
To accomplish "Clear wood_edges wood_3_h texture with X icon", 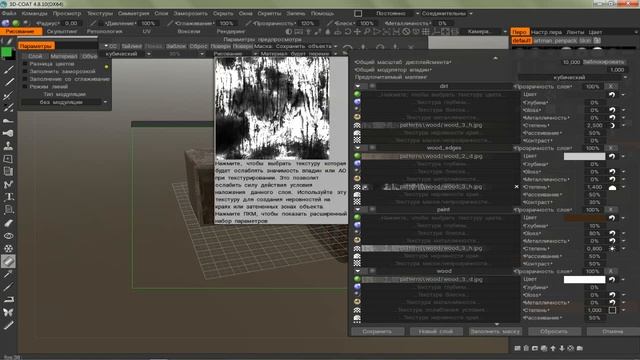I will [x=516, y=187].
